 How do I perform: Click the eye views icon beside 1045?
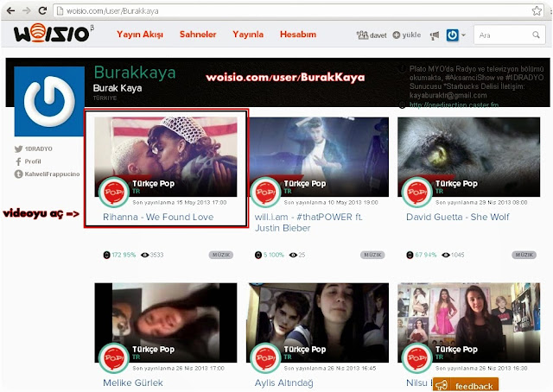point(446,255)
